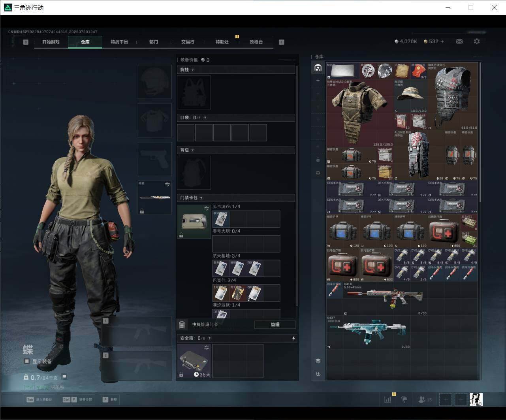
Task: Click the F 转移 button
Action: coord(109,399)
